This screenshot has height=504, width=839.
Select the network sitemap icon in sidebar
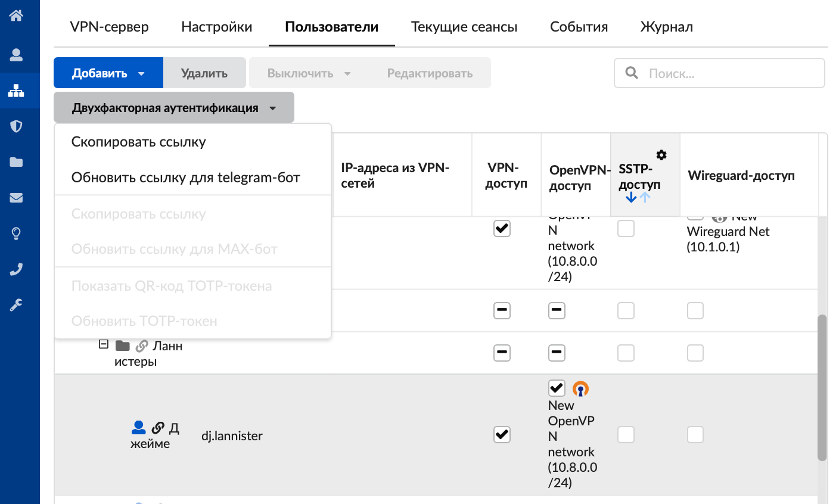(16, 91)
